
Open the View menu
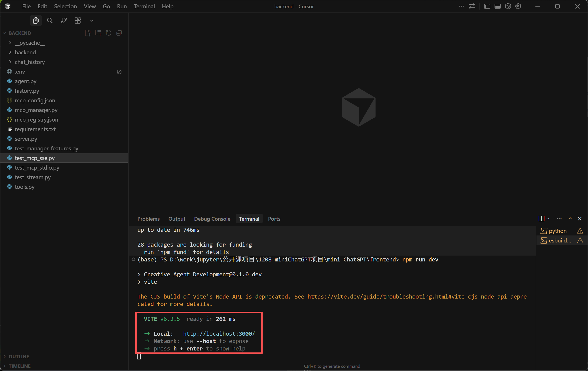coord(90,6)
